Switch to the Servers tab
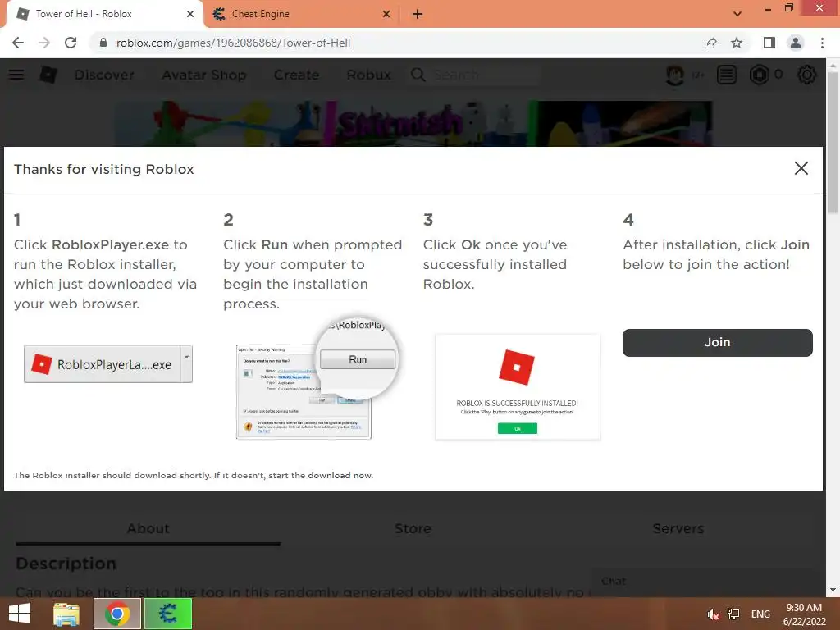 click(678, 529)
